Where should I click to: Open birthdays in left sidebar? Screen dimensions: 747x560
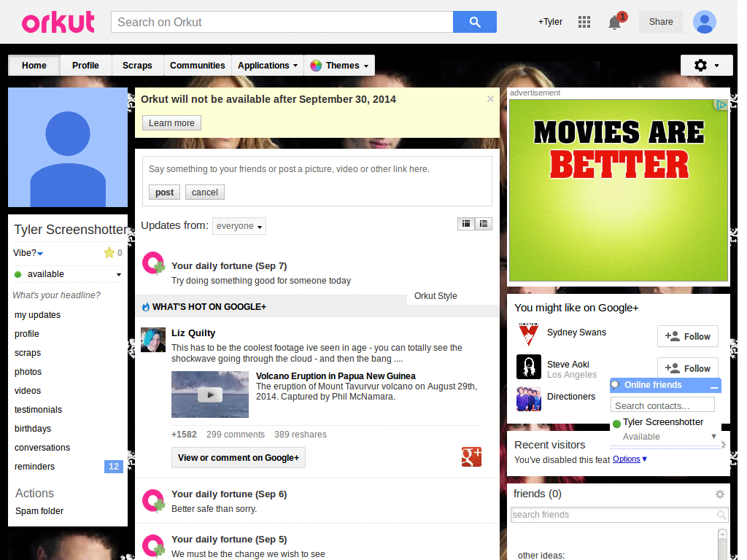point(33,429)
